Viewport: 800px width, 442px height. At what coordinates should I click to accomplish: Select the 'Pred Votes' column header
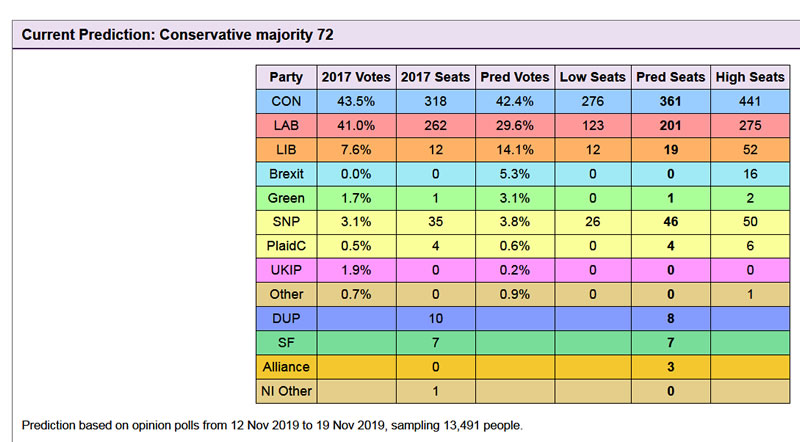(513, 77)
